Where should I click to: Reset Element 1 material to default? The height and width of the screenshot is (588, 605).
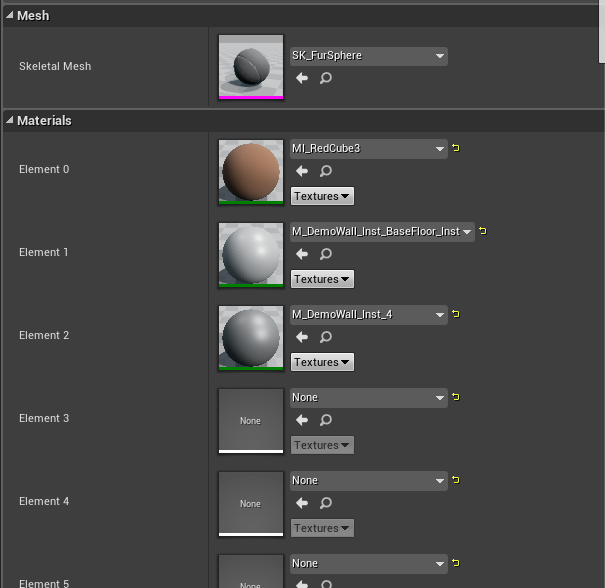(x=483, y=231)
